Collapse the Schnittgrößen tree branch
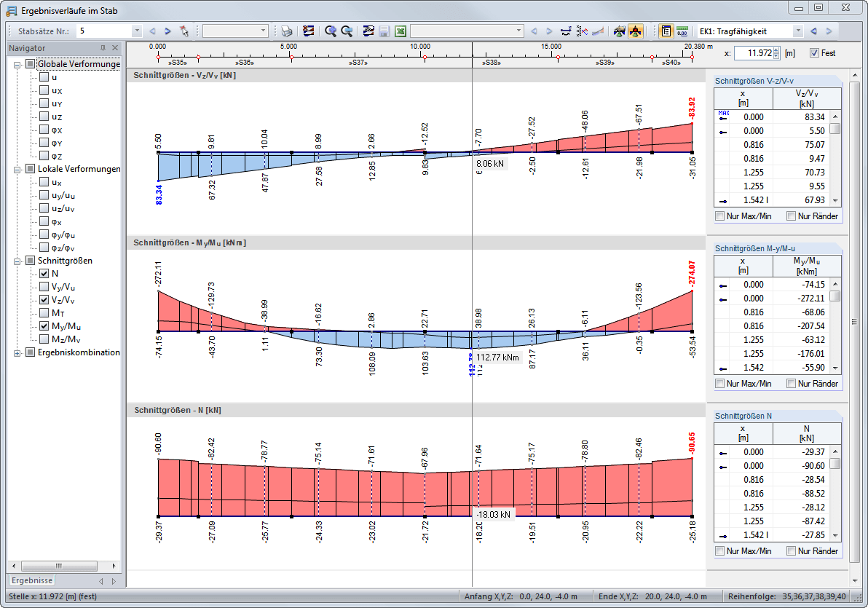This screenshot has width=868, height=608. coord(16,260)
